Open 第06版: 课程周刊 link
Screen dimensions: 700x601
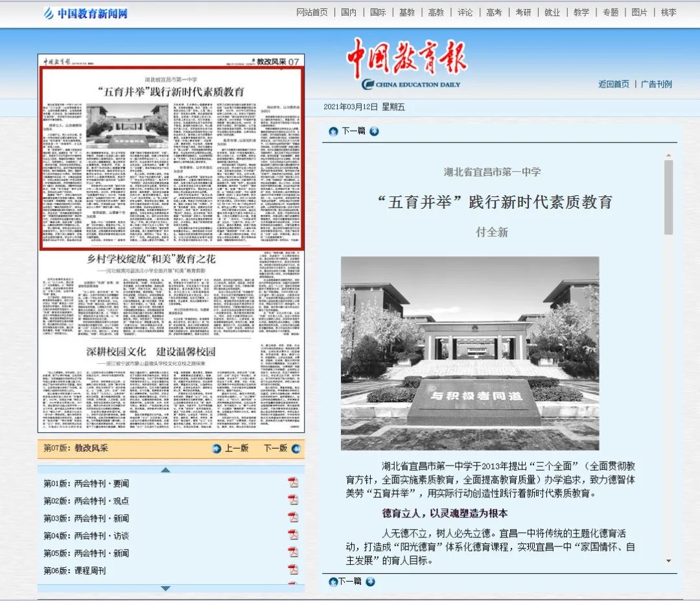(75, 571)
